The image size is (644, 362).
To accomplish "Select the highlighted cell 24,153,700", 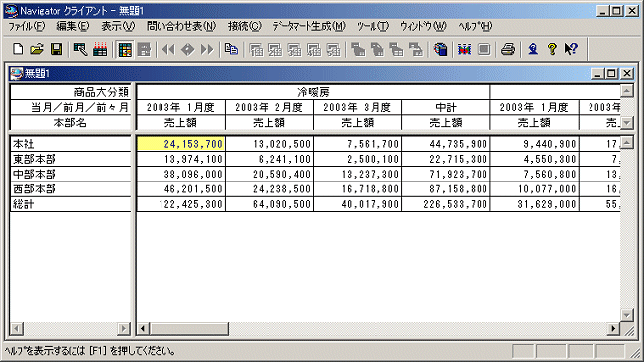I will (180, 144).
